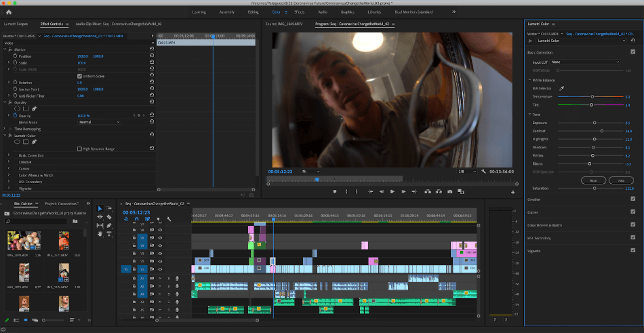Open the Lumetri Color effect dropdown
644x333 pixels.
pos(581,41)
